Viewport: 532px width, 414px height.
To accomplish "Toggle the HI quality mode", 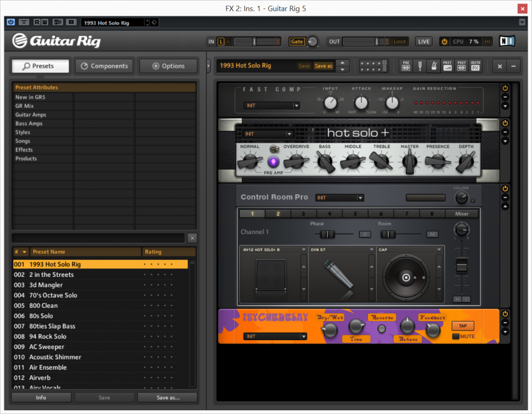I will pyautogui.click(x=488, y=41).
